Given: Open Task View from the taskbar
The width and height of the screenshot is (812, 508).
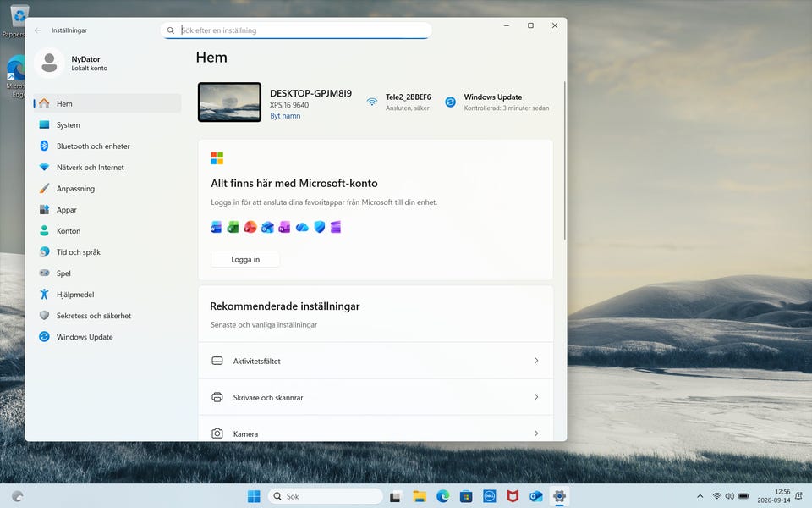Looking at the screenshot, I should tap(396, 497).
